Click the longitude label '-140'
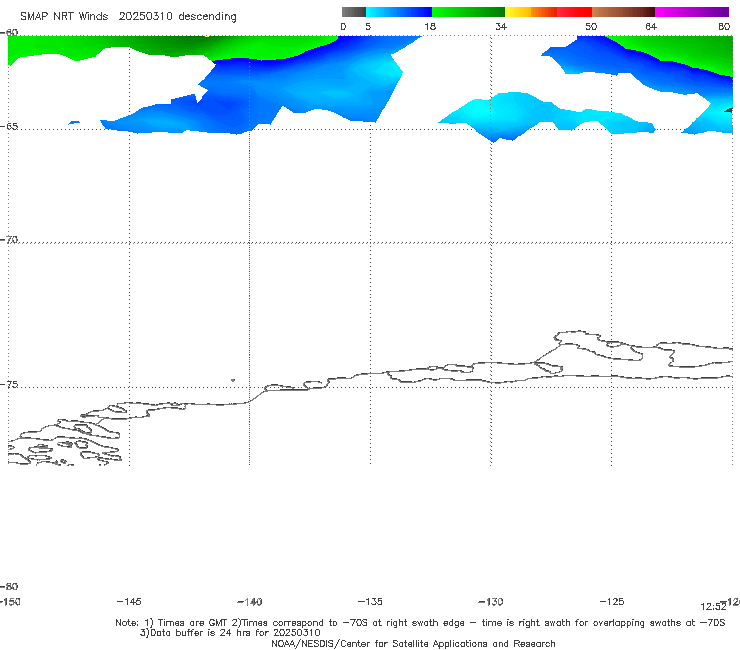 click(x=250, y=601)
